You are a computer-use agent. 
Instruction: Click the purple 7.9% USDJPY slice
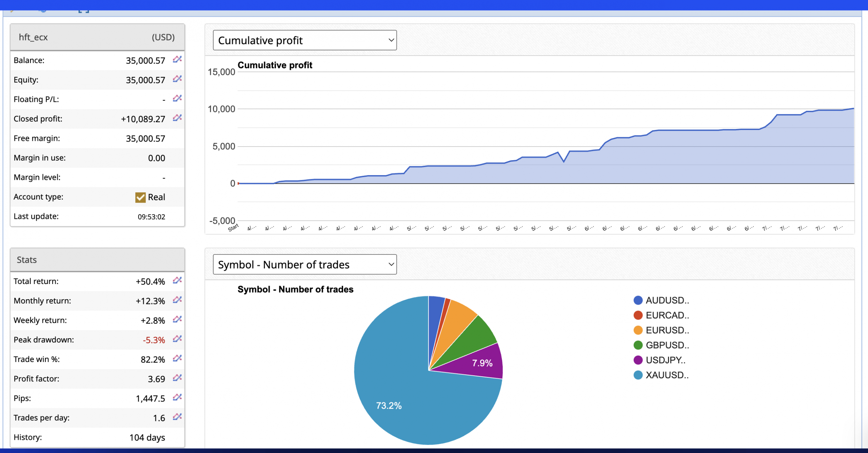pos(481,363)
